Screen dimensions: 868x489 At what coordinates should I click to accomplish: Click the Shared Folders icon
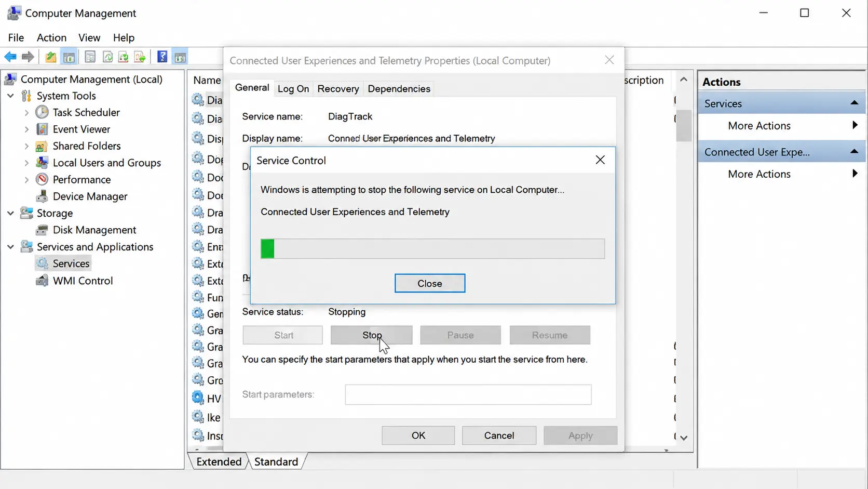tap(42, 146)
